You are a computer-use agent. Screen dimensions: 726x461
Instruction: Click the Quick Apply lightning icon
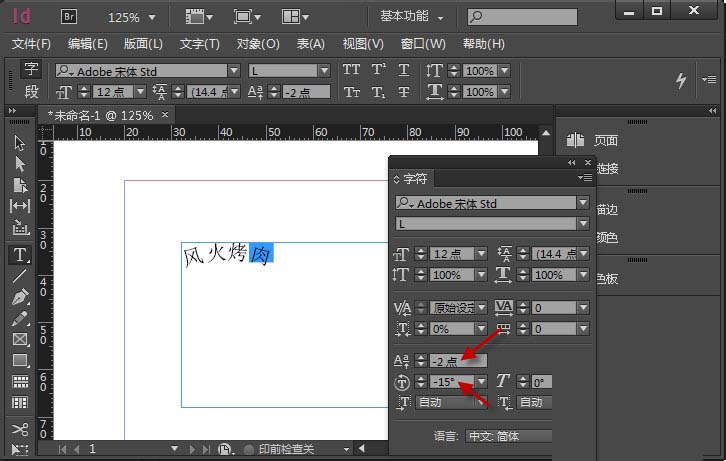click(x=681, y=81)
